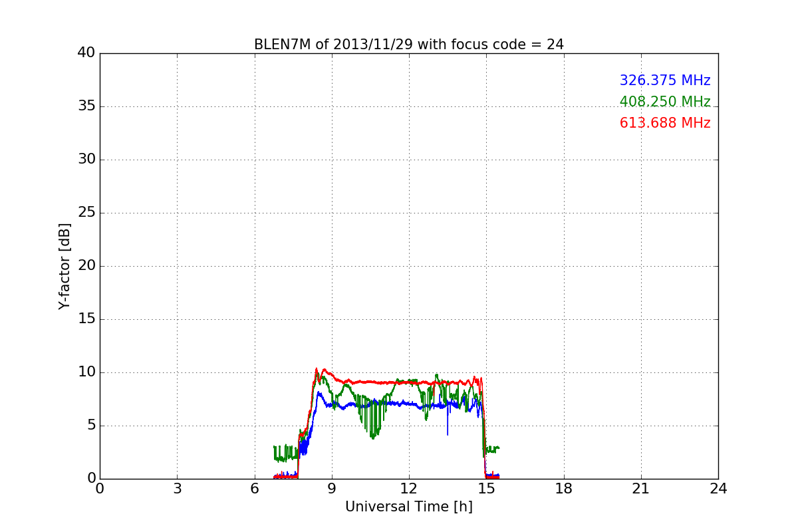
Task: Click the x-axis tick label 3
Action: tap(177, 489)
